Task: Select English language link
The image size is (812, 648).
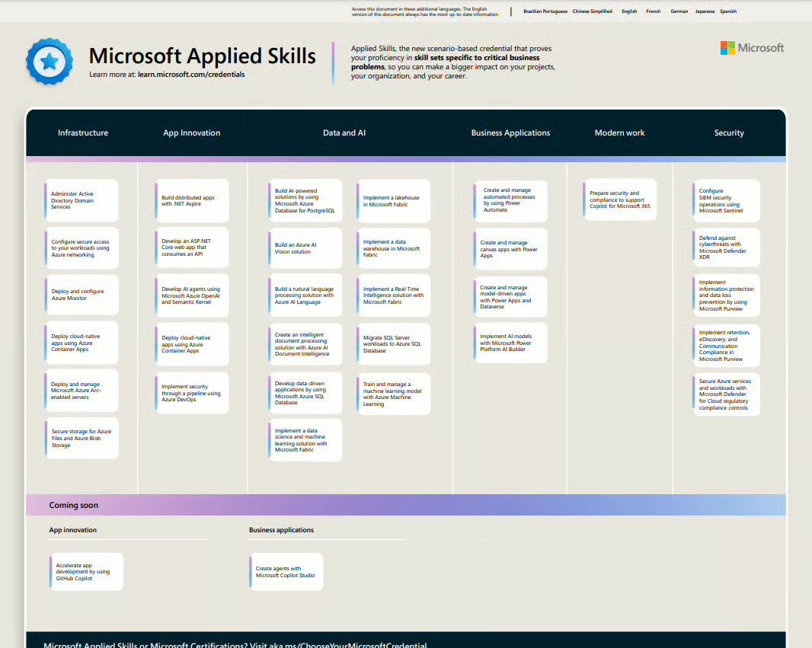Action: (x=629, y=11)
